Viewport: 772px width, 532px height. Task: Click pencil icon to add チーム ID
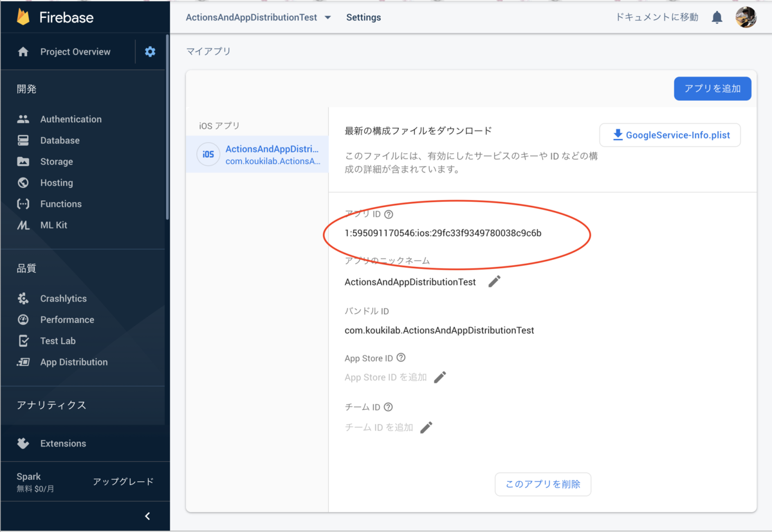pos(427,427)
